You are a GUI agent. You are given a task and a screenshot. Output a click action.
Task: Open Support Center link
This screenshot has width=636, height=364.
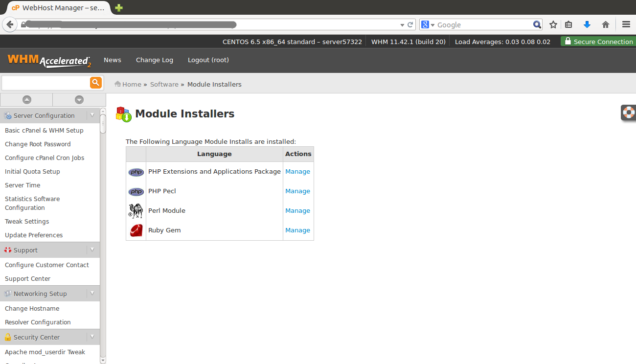click(28, 278)
